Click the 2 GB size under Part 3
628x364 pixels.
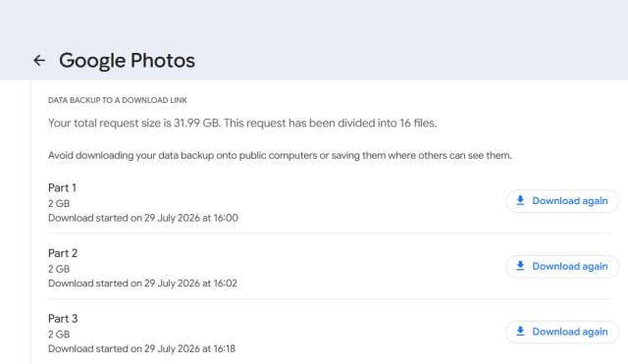[59, 334]
